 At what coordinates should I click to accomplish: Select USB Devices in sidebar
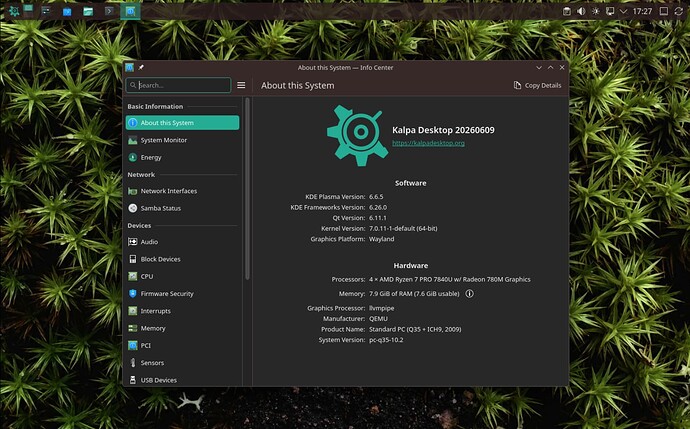point(182,380)
